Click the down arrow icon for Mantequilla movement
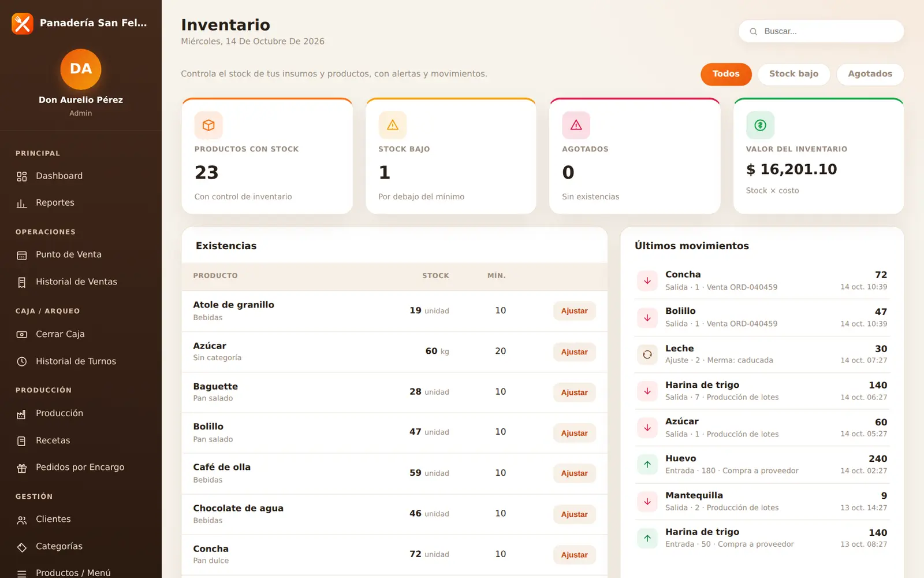Viewport: 924px width, 578px height. click(647, 501)
